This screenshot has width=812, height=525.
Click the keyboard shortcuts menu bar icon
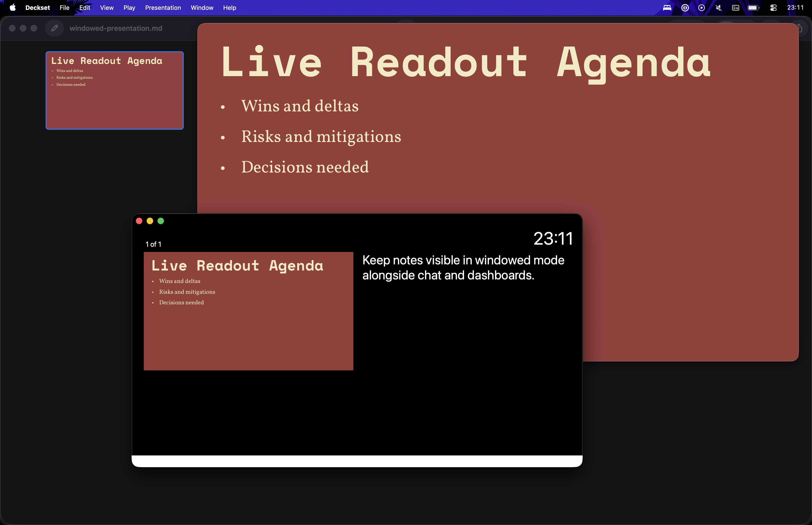(735, 8)
